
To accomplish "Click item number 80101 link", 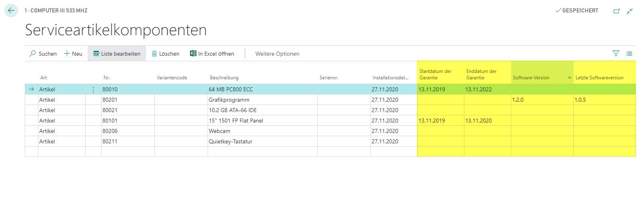I will (x=110, y=121).
